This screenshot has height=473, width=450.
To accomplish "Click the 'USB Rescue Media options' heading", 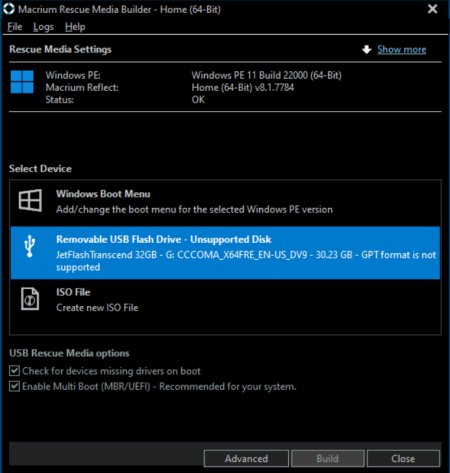I will pyautogui.click(x=69, y=353).
